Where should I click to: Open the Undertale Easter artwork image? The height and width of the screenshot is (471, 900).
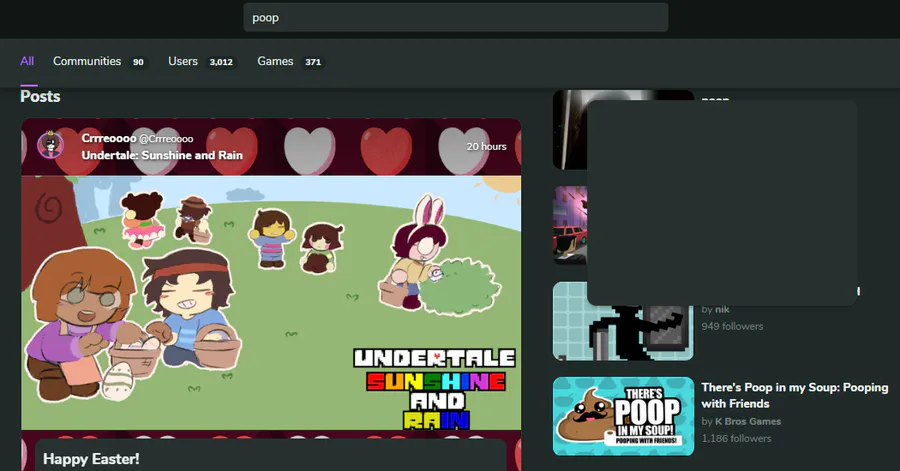[271, 303]
